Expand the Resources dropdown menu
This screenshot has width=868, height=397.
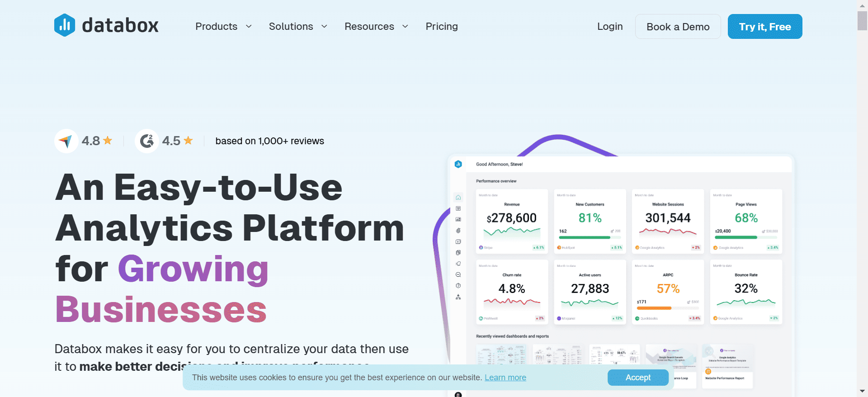pos(376,26)
